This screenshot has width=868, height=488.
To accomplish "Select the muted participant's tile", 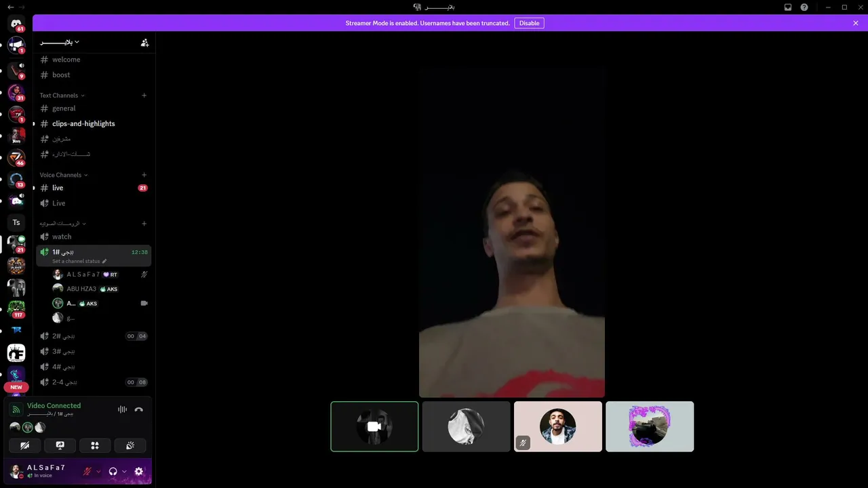I will 558,426.
